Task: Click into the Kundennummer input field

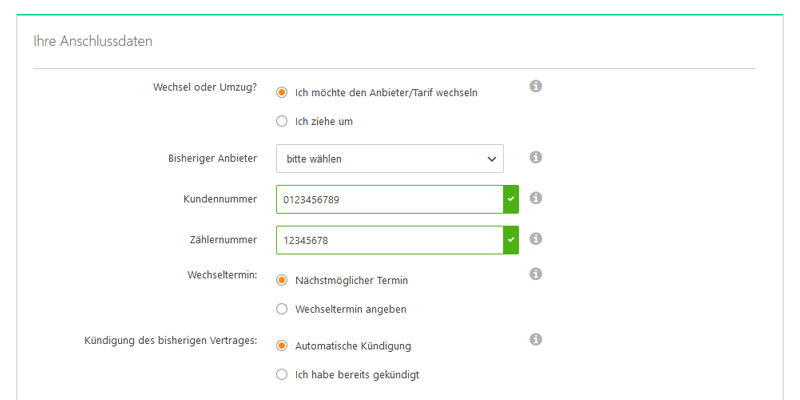Action: (x=389, y=200)
